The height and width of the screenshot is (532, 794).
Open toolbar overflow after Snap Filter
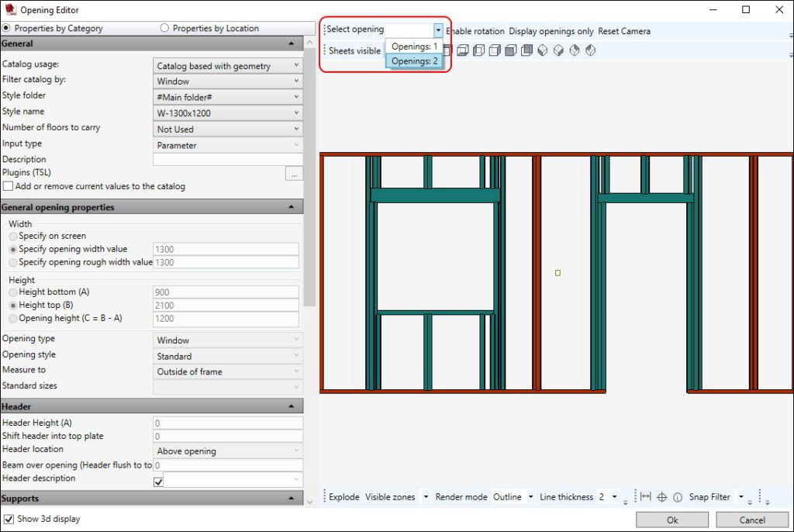[750, 502]
